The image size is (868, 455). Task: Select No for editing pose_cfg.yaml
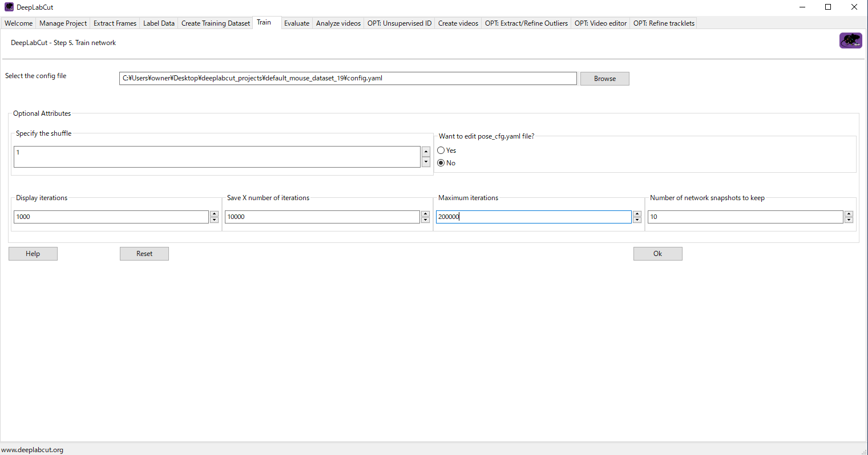441,163
